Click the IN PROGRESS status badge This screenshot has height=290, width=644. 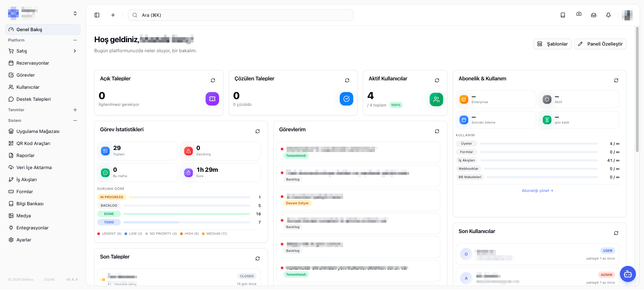pyautogui.click(x=112, y=197)
